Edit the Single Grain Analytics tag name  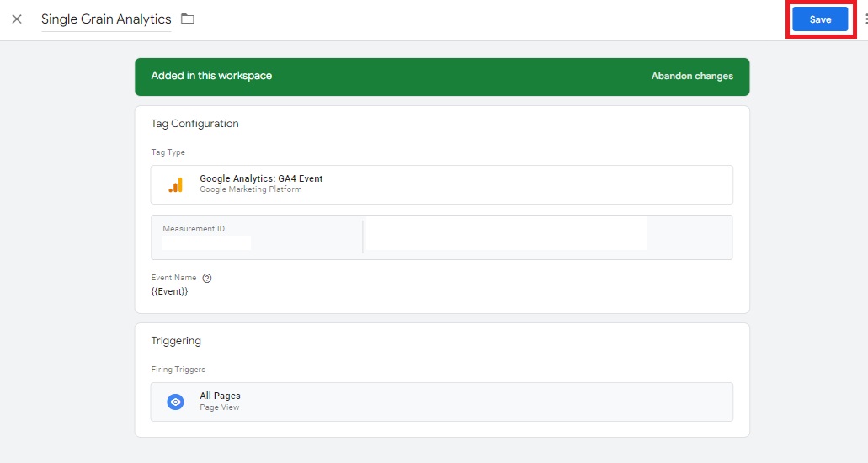(106, 19)
